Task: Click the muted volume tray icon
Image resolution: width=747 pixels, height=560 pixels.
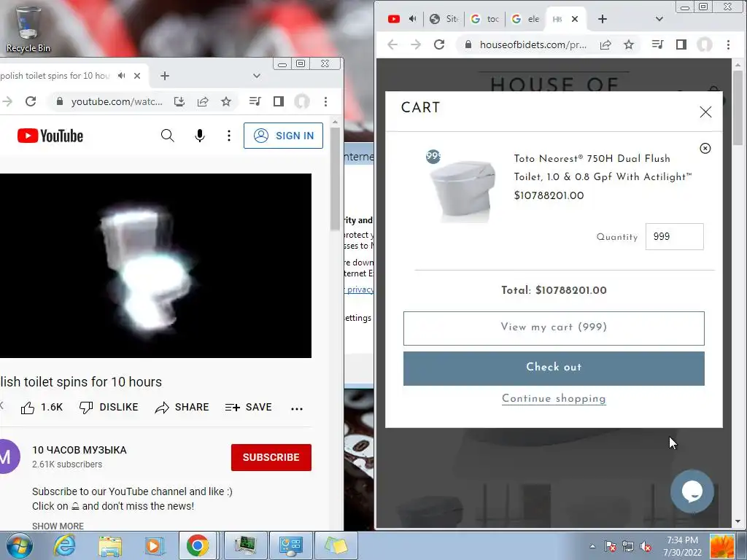Action: [646, 546]
